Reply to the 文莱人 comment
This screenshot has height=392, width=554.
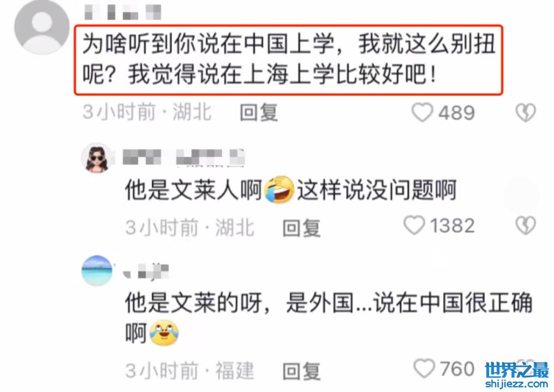301,228
